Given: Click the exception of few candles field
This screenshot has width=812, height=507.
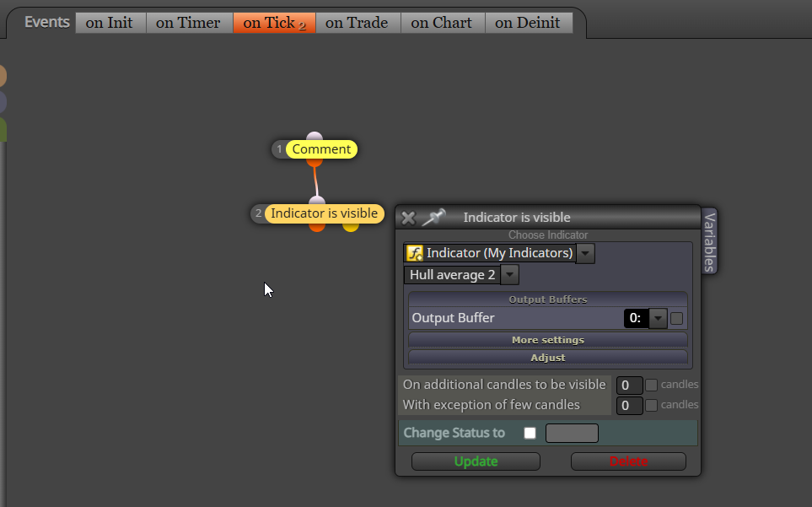Looking at the screenshot, I should point(629,406).
